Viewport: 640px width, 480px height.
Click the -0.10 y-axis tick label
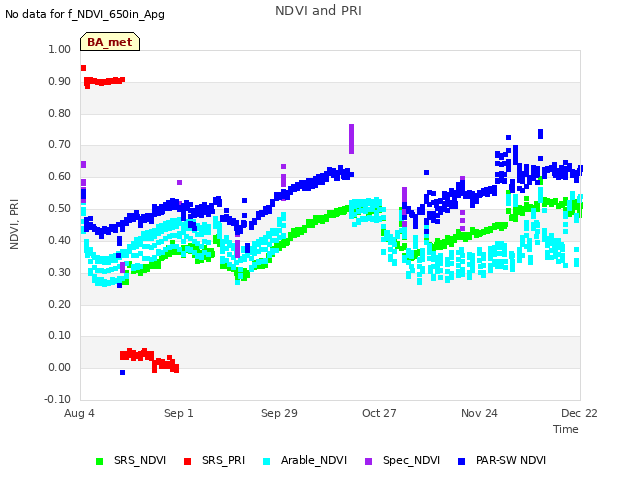click(58, 399)
